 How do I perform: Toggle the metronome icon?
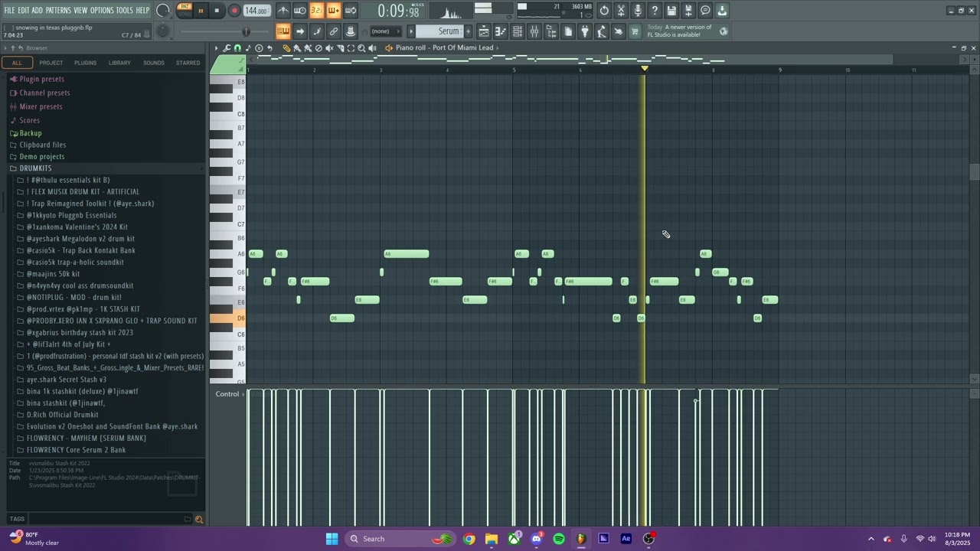(x=283, y=11)
